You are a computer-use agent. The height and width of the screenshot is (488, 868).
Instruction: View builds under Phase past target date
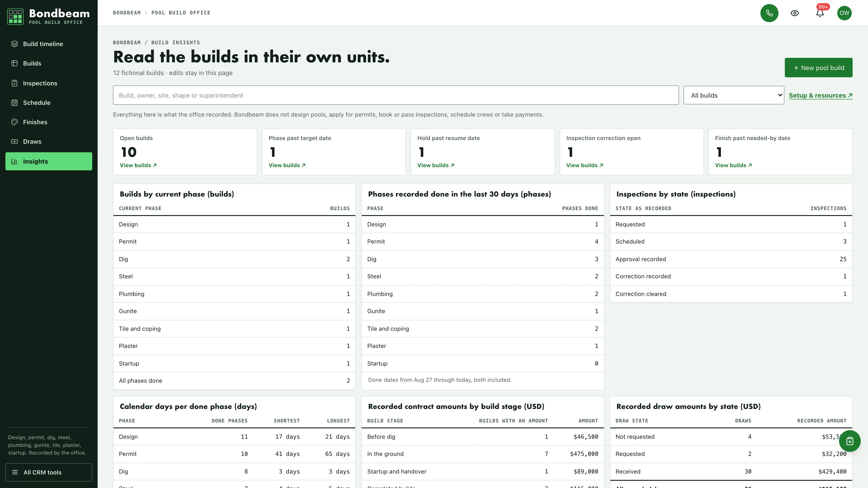coord(287,165)
